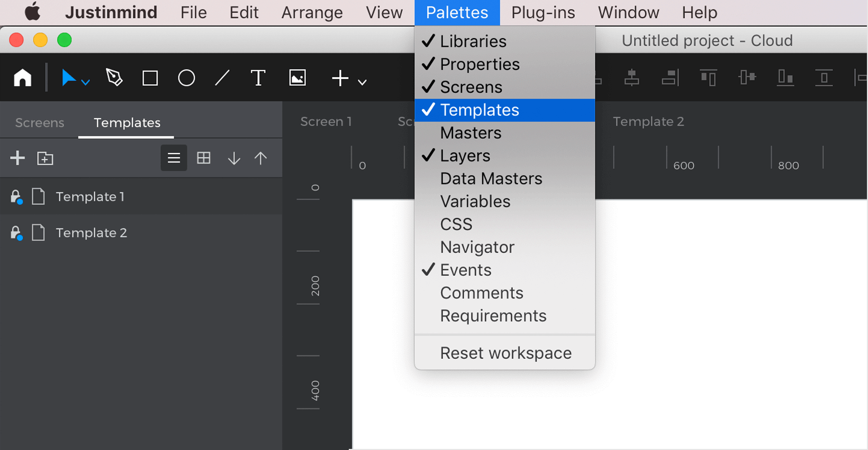Screen dimensions: 868x450
Task: Click align middle vertically icon
Action: (747, 78)
